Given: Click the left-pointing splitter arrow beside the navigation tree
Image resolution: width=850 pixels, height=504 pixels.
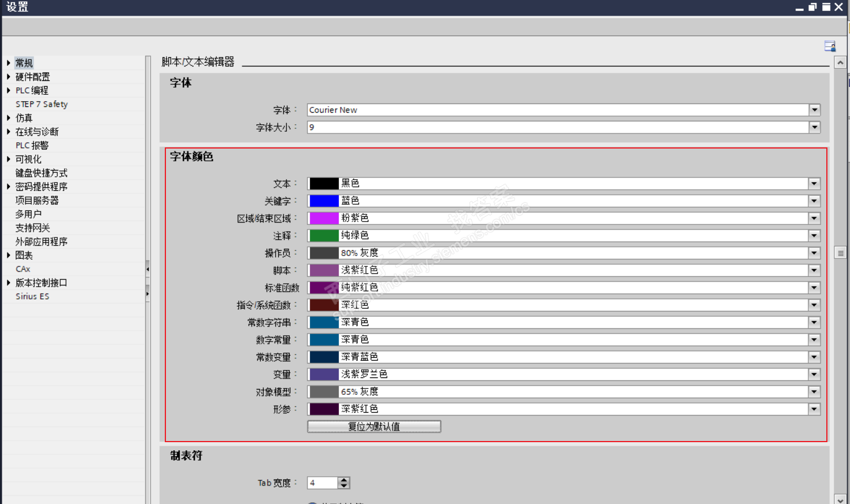Looking at the screenshot, I should (x=147, y=269).
